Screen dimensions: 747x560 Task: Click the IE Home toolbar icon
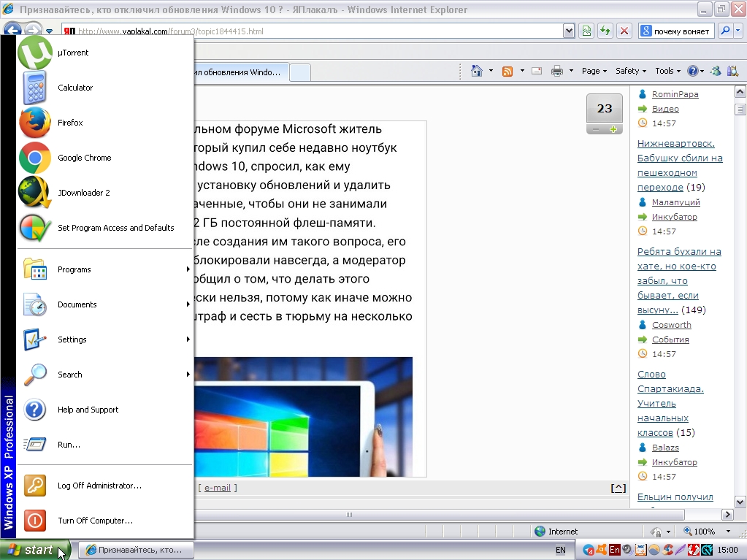pyautogui.click(x=477, y=71)
